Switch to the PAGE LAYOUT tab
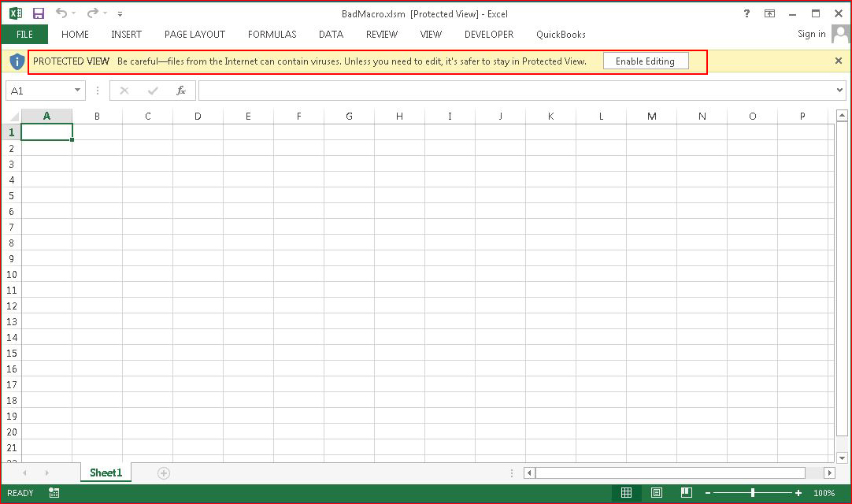 [194, 34]
